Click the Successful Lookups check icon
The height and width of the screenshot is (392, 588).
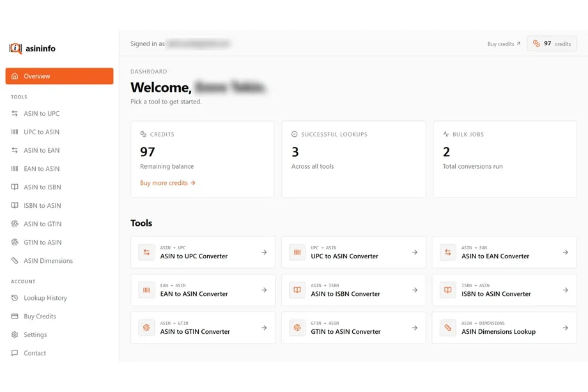(295, 134)
